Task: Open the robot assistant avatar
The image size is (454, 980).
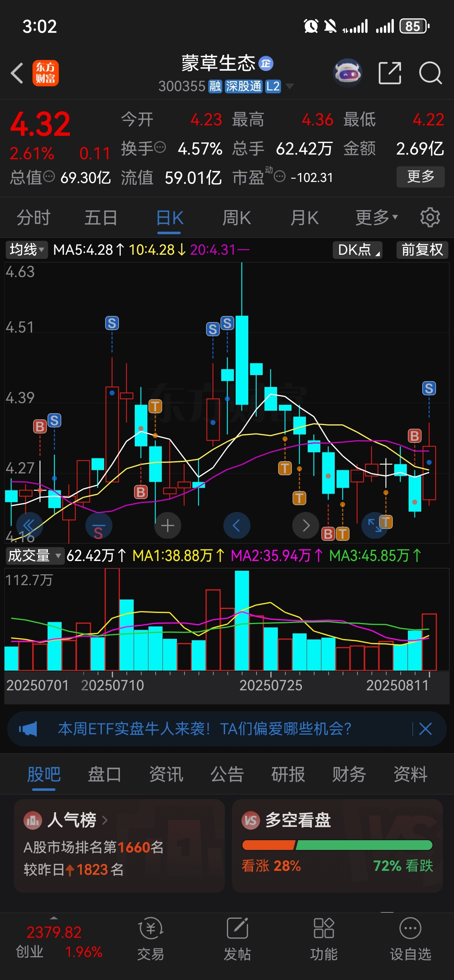Action: (x=347, y=73)
